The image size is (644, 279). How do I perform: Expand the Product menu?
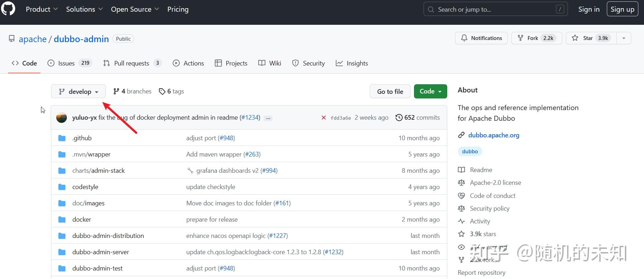click(x=41, y=9)
